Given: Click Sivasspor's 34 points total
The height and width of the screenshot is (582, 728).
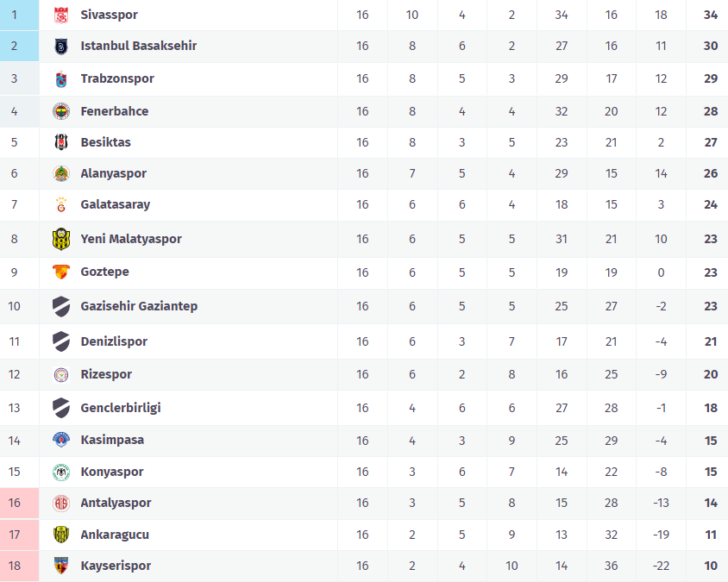Looking at the screenshot, I should click(710, 15).
